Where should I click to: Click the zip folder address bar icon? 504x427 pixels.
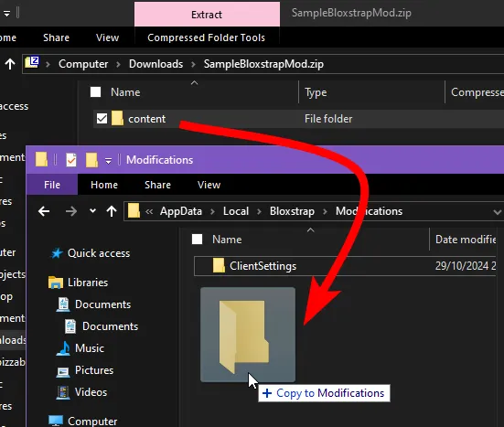pos(32,62)
